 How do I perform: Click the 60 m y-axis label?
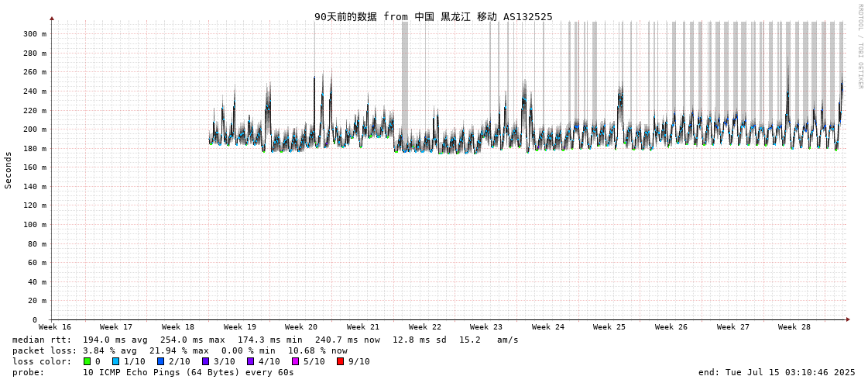click(37, 263)
